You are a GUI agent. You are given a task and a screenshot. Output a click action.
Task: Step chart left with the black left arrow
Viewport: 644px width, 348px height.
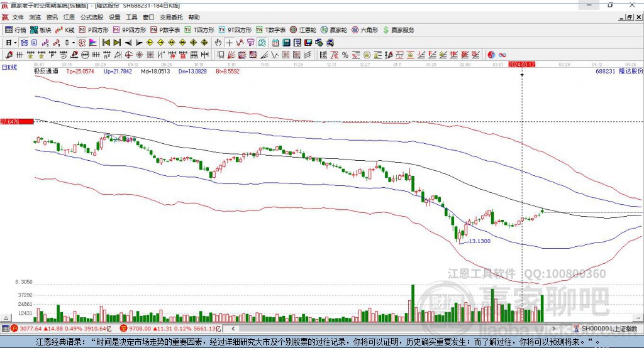128,43
